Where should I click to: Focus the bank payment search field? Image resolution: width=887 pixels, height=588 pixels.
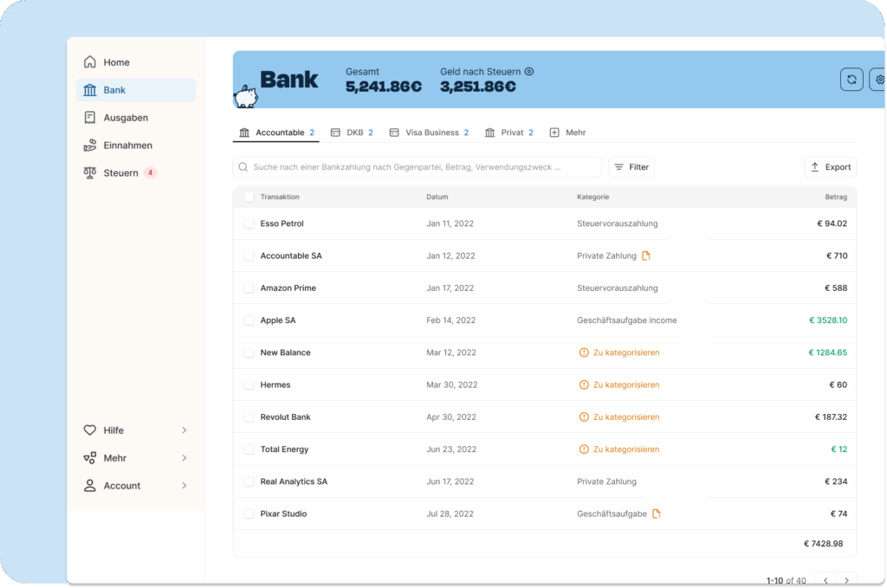click(417, 167)
